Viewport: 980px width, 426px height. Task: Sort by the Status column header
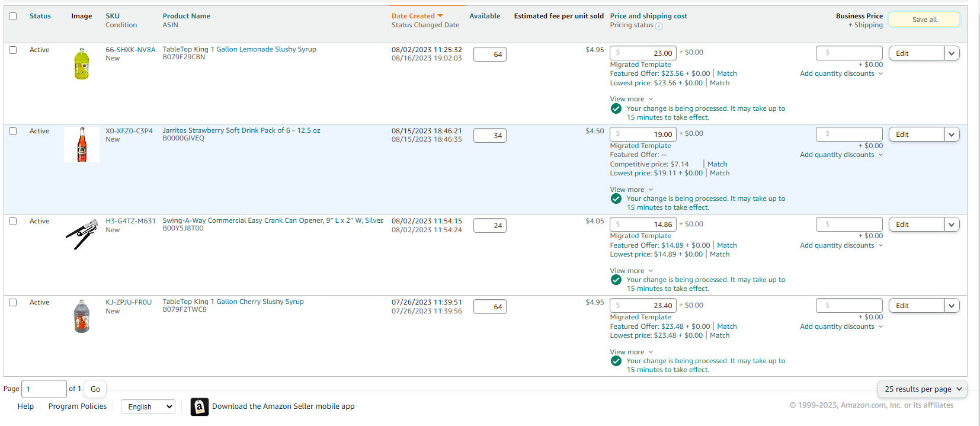point(40,16)
